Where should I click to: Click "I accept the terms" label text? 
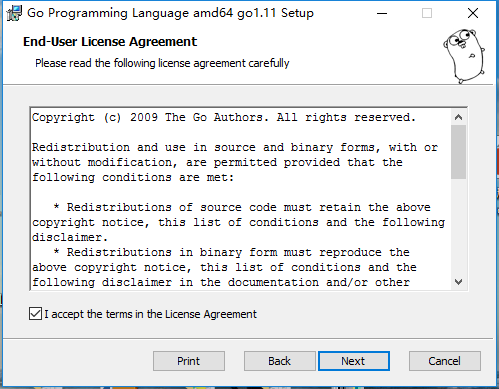[x=151, y=314]
